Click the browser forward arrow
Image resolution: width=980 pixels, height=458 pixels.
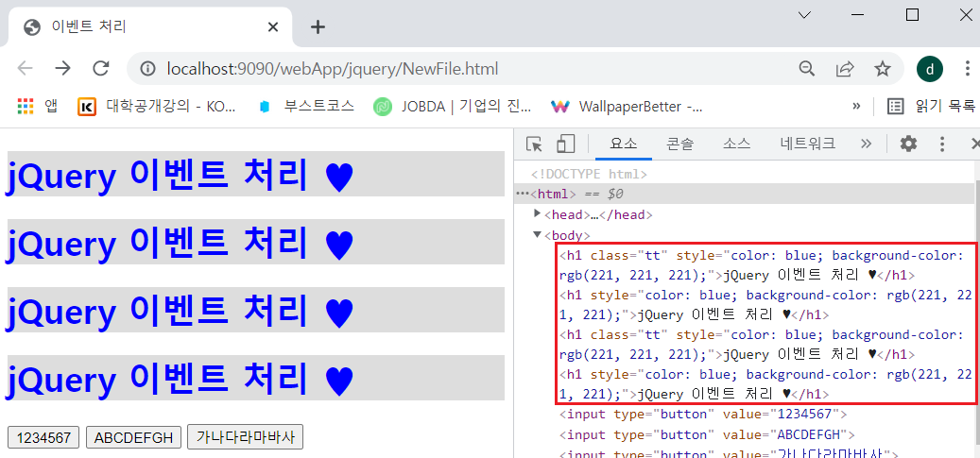point(62,68)
